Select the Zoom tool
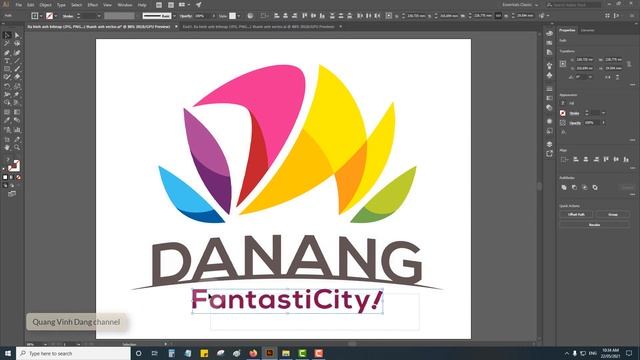640x360 pixels. 17,147
